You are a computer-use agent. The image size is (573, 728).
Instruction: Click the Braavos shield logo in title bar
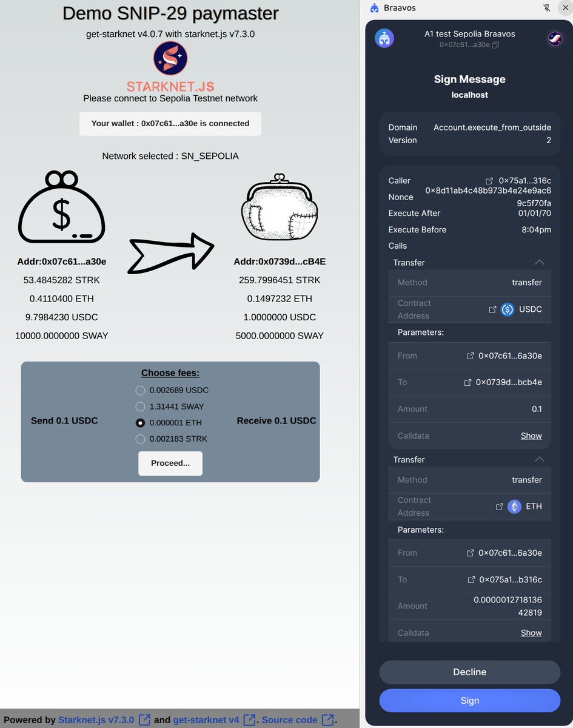coord(374,8)
